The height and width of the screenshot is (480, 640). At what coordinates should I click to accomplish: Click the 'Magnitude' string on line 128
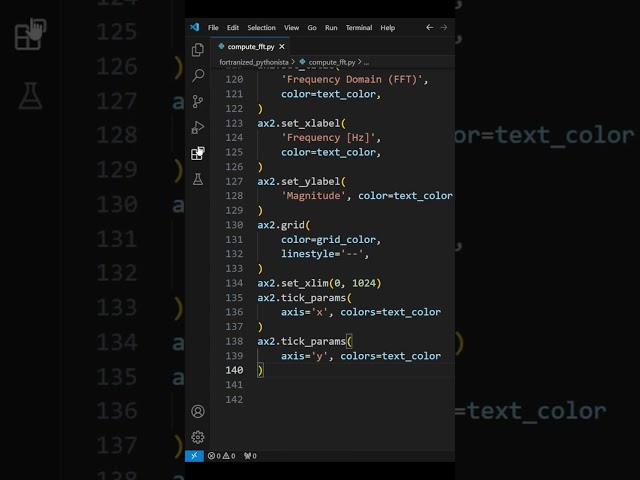(313, 196)
